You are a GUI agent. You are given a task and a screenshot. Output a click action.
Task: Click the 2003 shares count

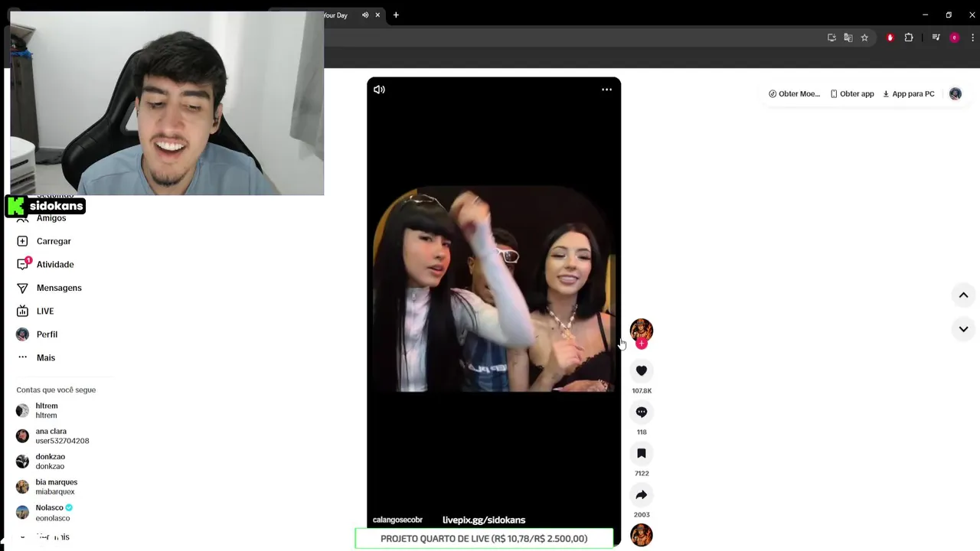coord(642,515)
